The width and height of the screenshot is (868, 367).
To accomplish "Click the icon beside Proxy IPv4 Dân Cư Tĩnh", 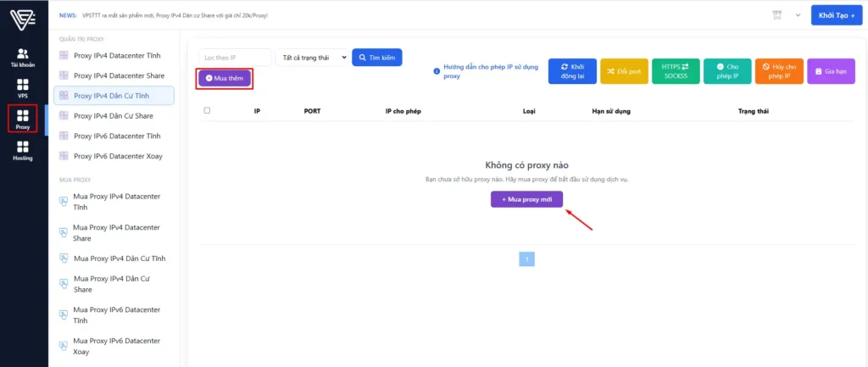I will [x=64, y=96].
